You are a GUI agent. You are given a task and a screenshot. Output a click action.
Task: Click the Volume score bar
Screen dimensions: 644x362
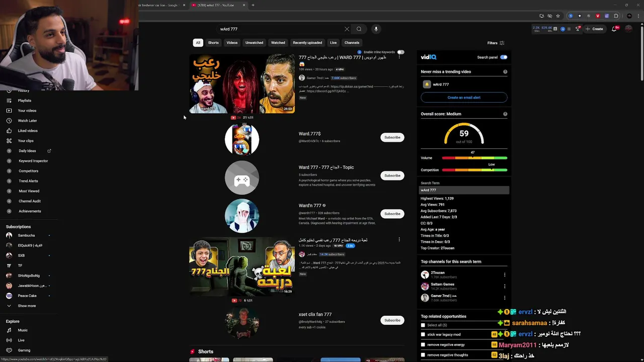click(x=474, y=158)
